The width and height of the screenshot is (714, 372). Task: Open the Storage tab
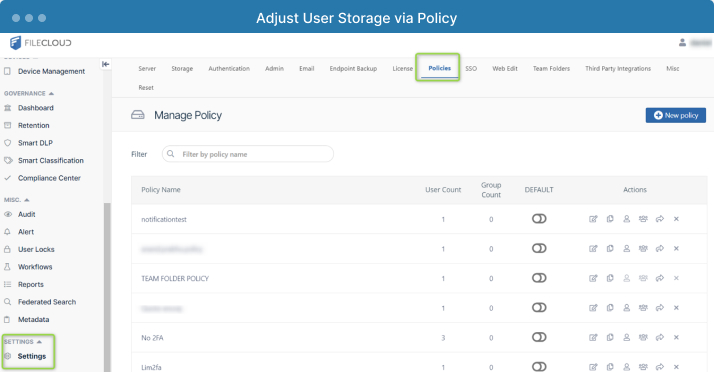tap(182, 69)
